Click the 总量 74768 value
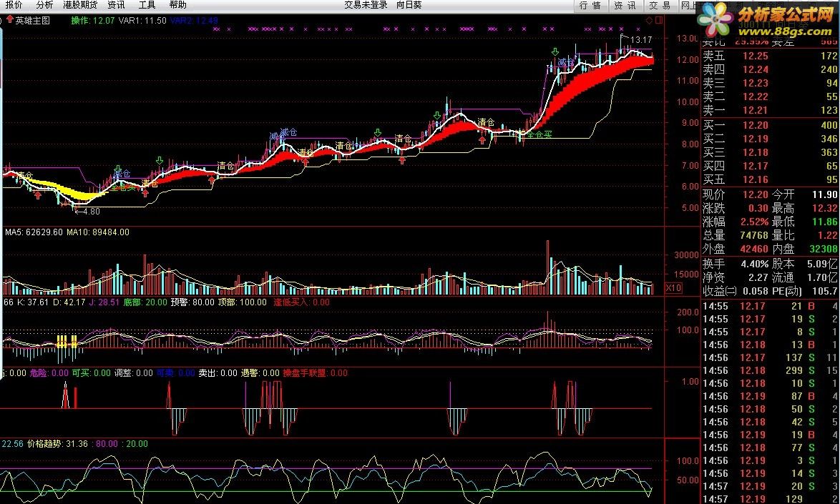This screenshot has width=840, height=504. (754, 235)
